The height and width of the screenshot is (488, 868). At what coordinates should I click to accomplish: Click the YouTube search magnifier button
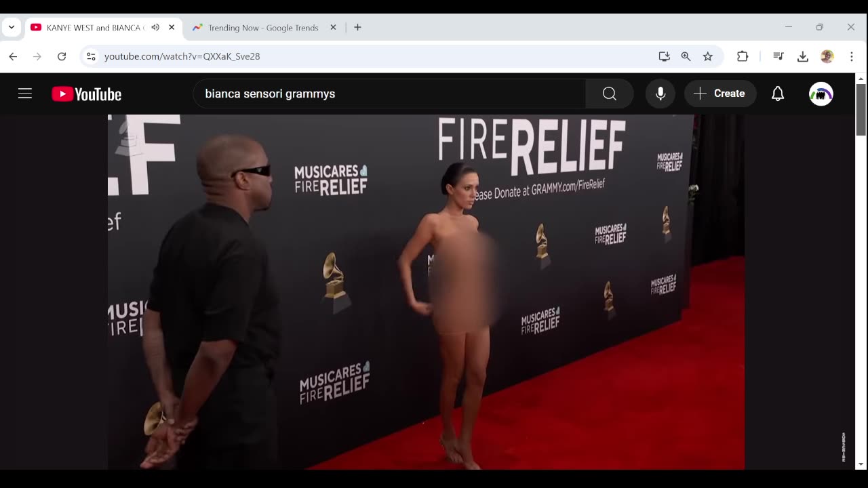point(610,94)
